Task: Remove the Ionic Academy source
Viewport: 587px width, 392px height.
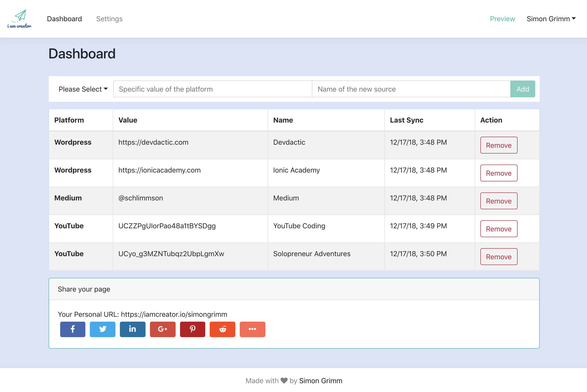Action: point(499,173)
